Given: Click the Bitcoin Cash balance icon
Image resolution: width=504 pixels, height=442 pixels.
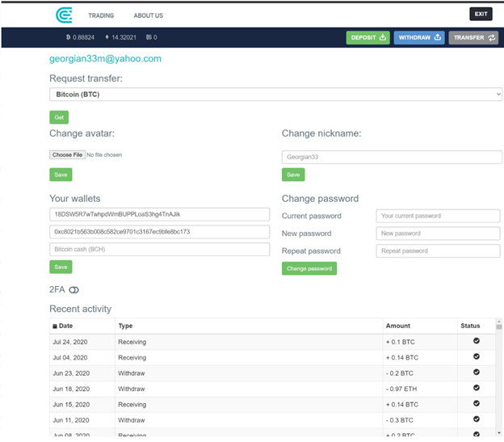Looking at the screenshot, I should pos(148,37).
